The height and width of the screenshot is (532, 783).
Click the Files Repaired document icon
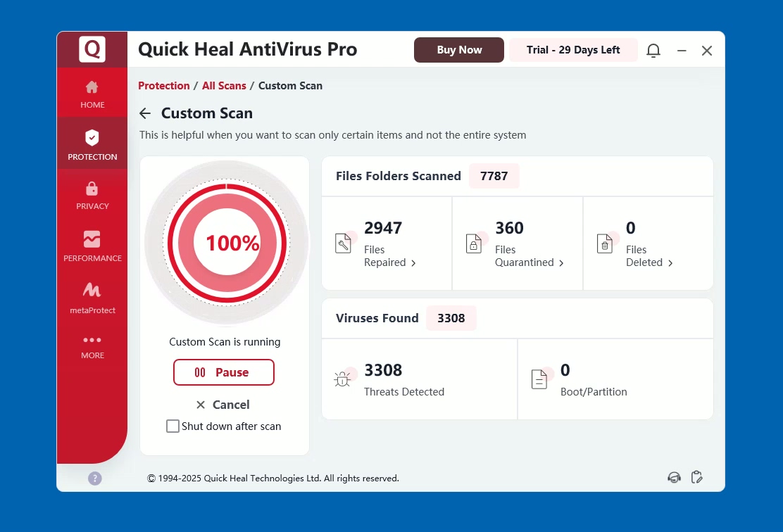pos(344,243)
